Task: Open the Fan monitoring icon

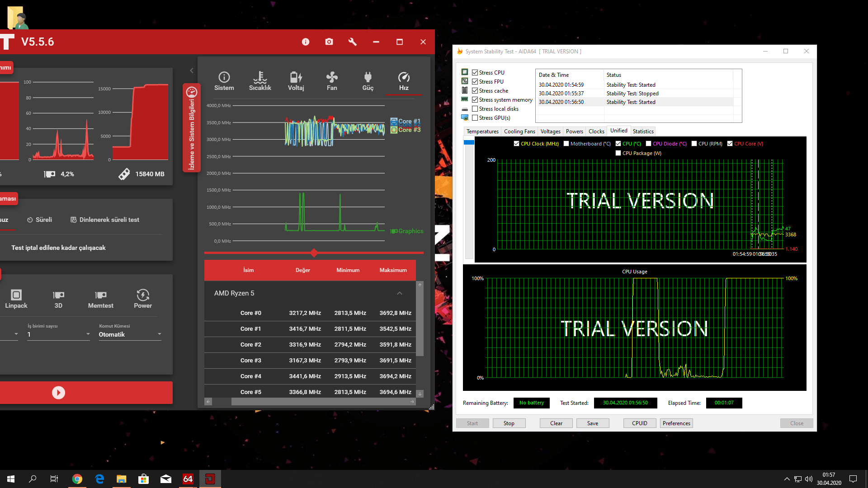Action: 332,81
